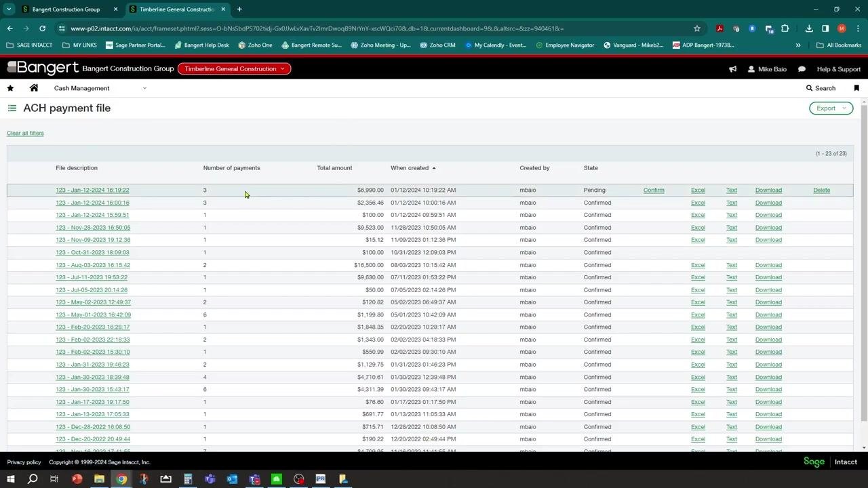Open the Adobe Acrobat extension icon
The image size is (868, 488).
click(x=719, y=28)
